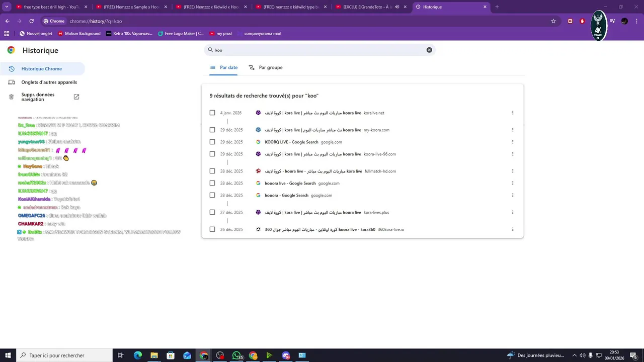Viewport: 644px width, 362px height.
Task: Open the Nouvel onglet bookmark
Action: [x=36, y=34]
